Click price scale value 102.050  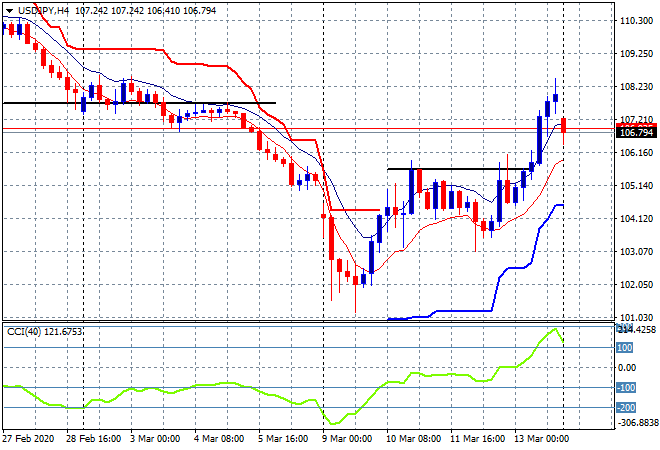coord(636,285)
